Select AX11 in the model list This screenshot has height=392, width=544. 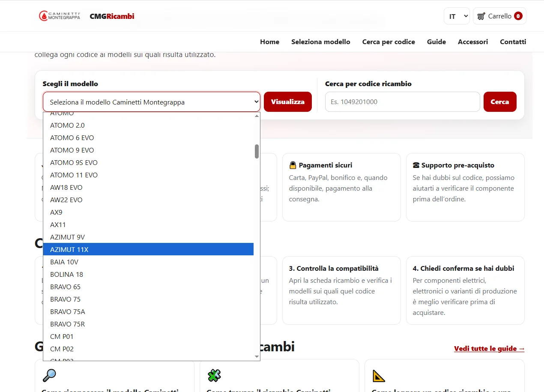coord(148,225)
